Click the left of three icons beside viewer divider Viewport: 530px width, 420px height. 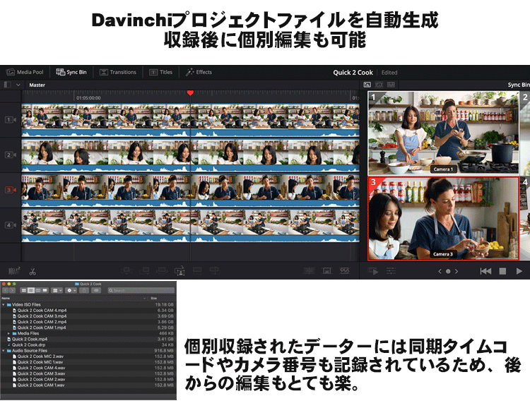(310, 271)
